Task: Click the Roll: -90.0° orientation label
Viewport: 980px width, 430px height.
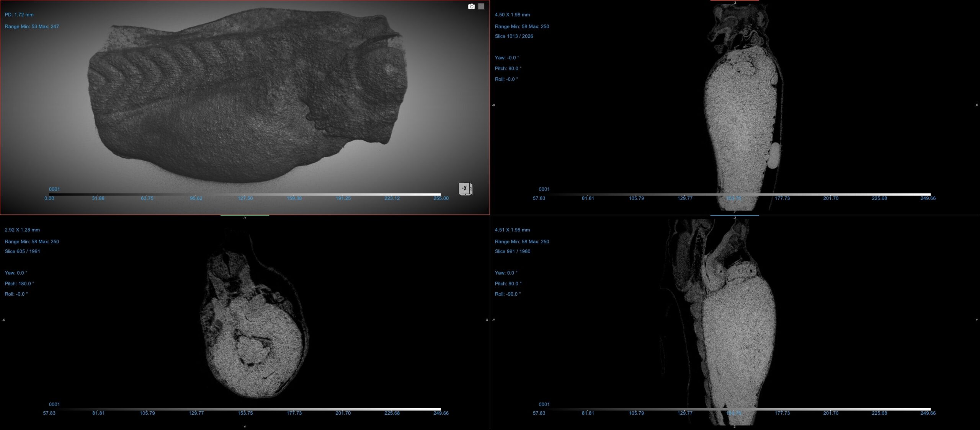Action: 508,294
